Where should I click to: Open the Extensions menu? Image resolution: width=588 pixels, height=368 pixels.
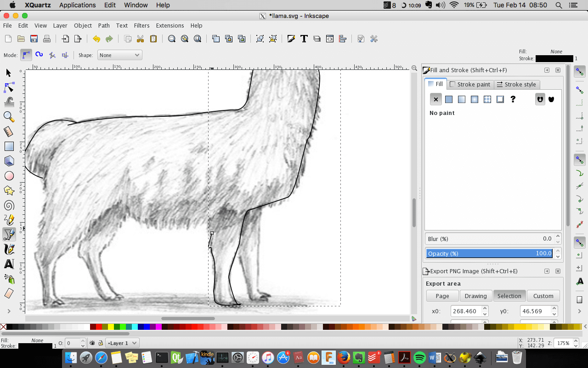click(x=170, y=26)
